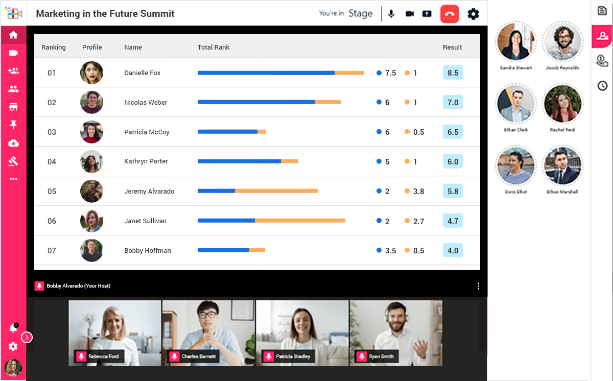Toggle the camera in top bar
613x381 pixels.
[409, 14]
